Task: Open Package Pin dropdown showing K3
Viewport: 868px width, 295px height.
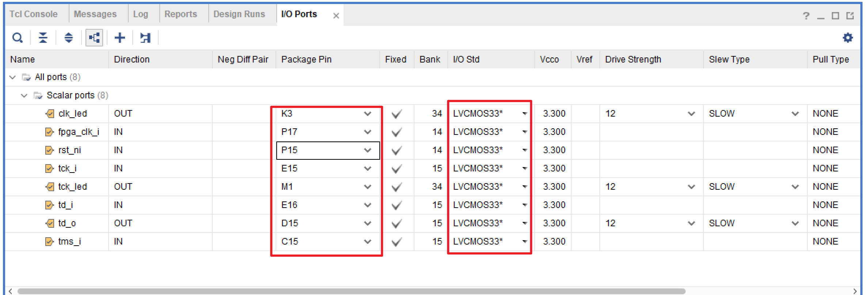Action: pyautogui.click(x=368, y=114)
